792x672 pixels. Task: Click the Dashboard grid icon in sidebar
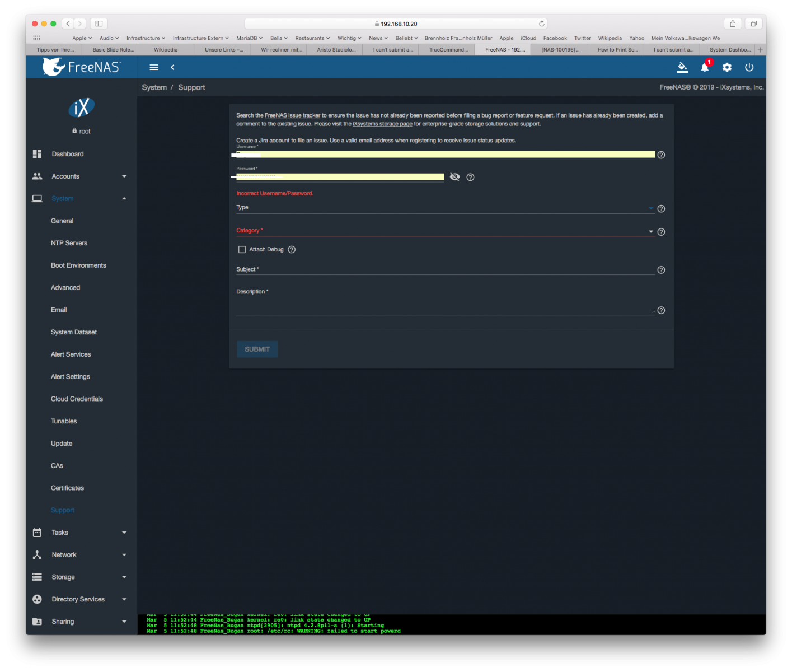(x=37, y=154)
